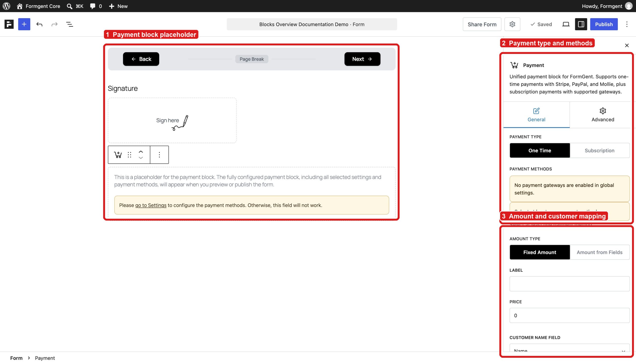Click the Page Break label
636x364 pixels.
point(252,59)
